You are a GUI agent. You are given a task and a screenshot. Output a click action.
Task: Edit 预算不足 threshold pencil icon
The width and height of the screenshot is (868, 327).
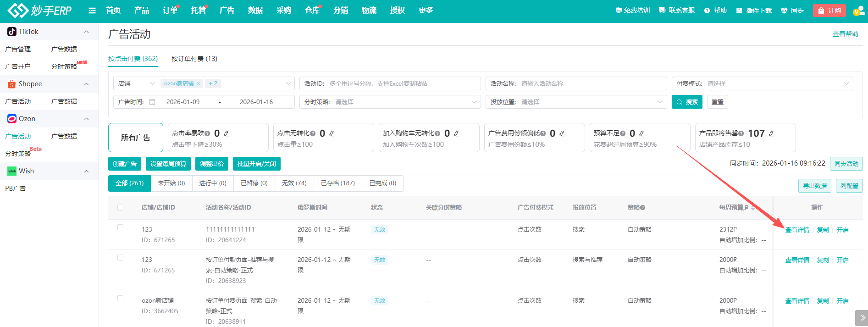pyautogui.click(x=642, y=133)
